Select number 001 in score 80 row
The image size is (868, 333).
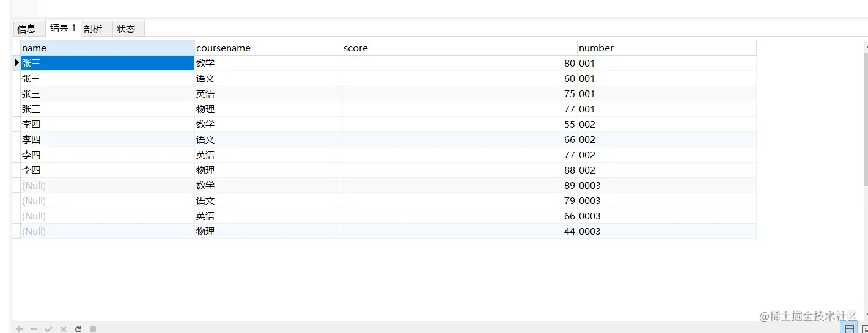coord(667,63)
